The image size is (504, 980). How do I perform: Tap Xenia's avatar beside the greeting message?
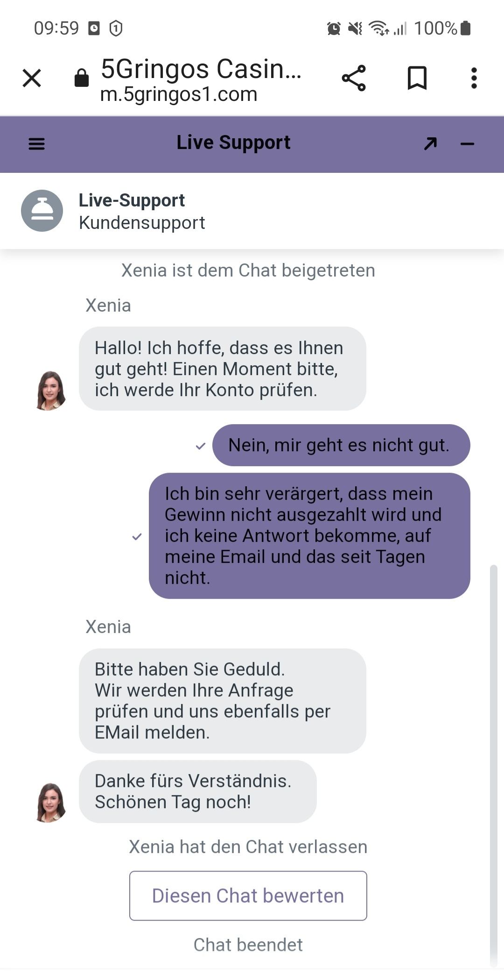pos(50,391)
